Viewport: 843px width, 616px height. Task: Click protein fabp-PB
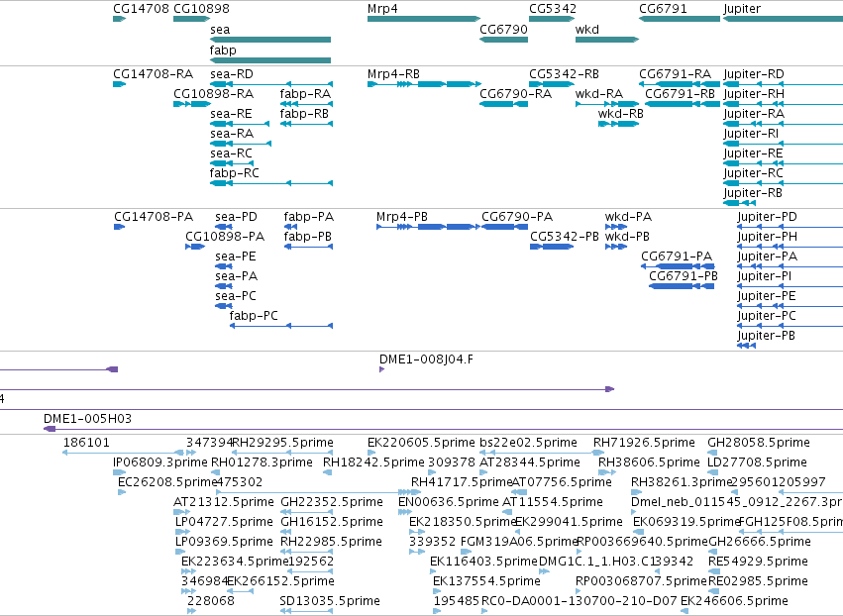[x=309, y=247]
